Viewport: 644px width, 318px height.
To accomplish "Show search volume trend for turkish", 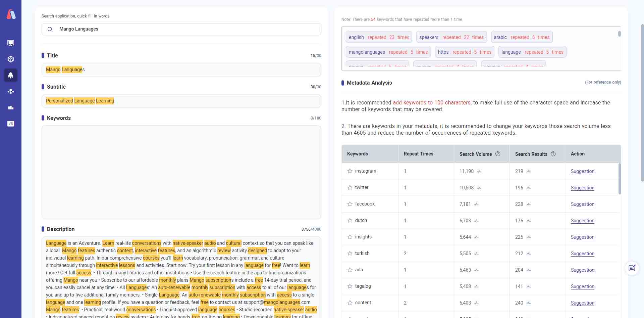I will pos(476,254).
